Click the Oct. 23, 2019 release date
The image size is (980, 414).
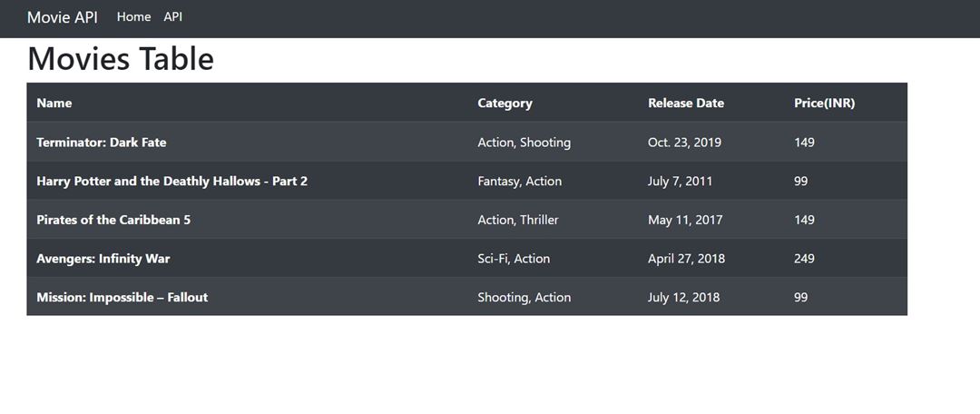(684, 142)
